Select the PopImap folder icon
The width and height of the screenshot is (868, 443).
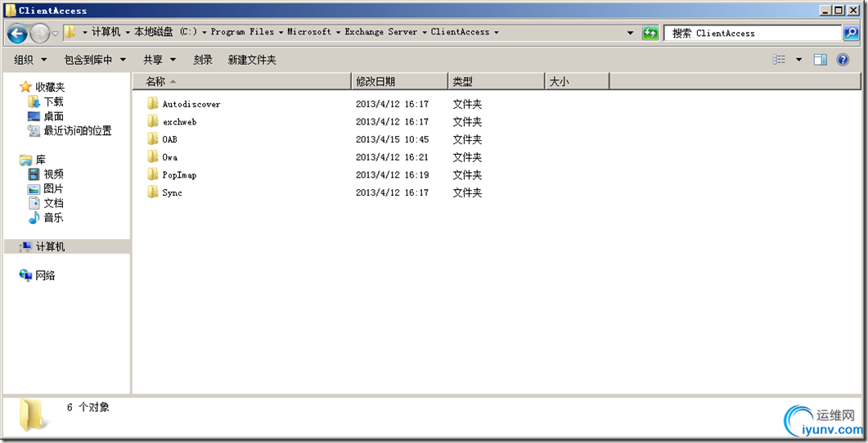(153, 174)
